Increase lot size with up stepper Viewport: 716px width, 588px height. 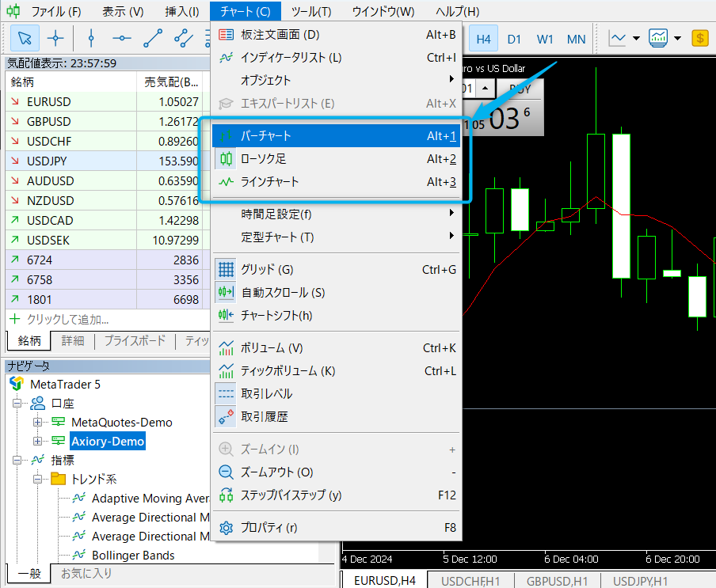click(485, 88)
